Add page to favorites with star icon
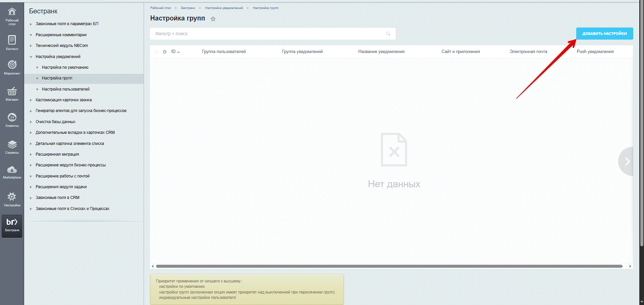Viewport: 644px width, 305px height. click(213, 19)
